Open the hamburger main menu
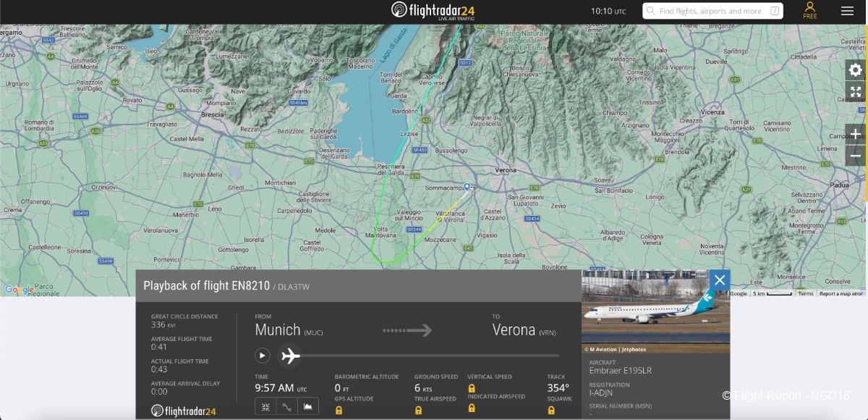Screen dimensions: 868x420 coord(847,11)
